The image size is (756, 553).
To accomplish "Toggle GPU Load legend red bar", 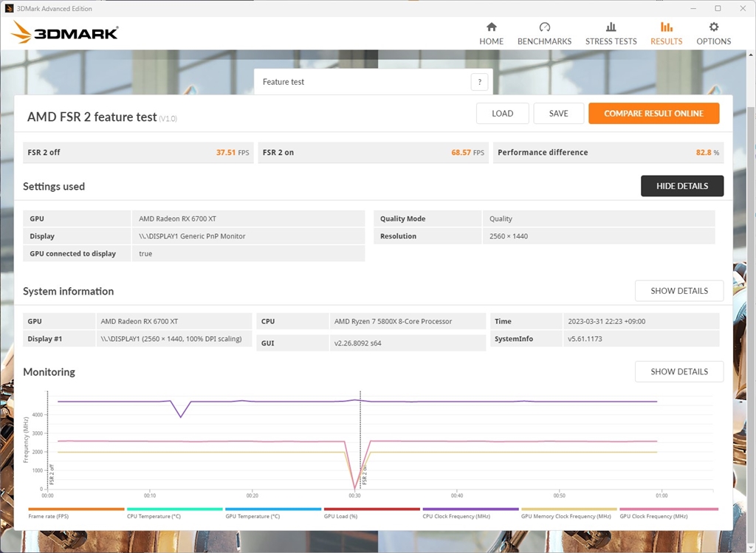I will pyautogui.click(x=372, y=509).
